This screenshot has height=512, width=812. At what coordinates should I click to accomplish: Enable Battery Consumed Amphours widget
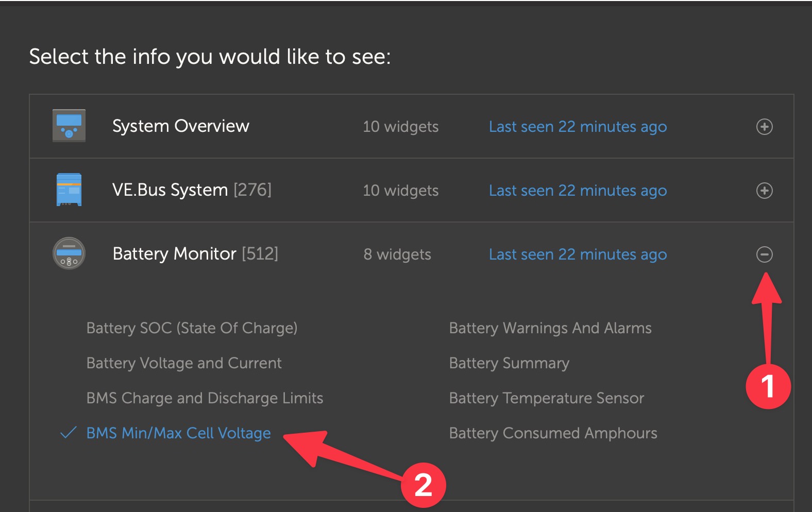[553, 433]
